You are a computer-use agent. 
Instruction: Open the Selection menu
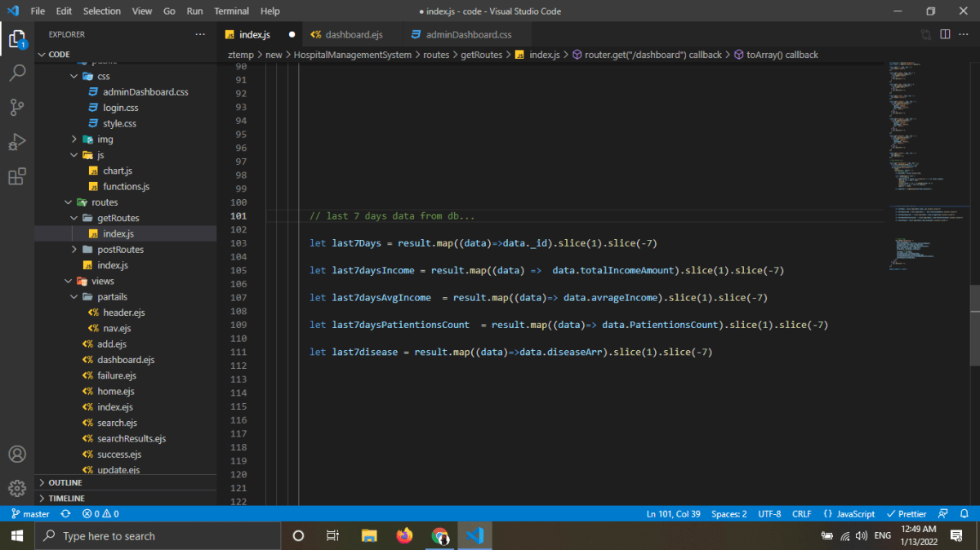(102, 11)
